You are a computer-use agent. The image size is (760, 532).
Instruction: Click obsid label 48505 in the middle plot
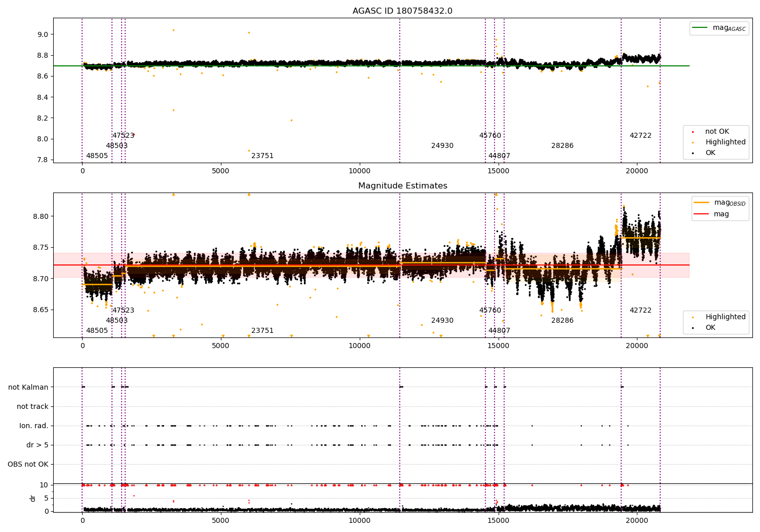pos(97,331)
